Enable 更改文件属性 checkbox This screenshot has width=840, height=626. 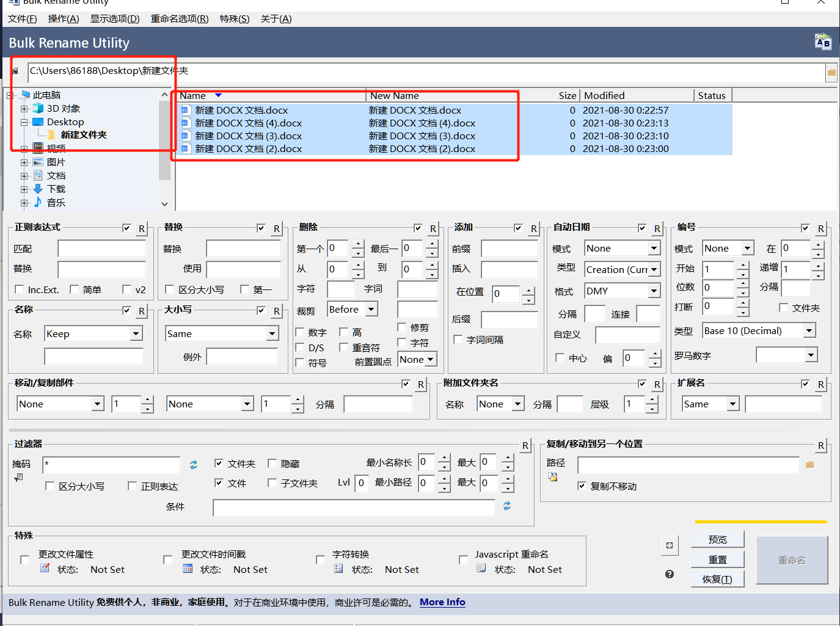(x=25, y=559)
